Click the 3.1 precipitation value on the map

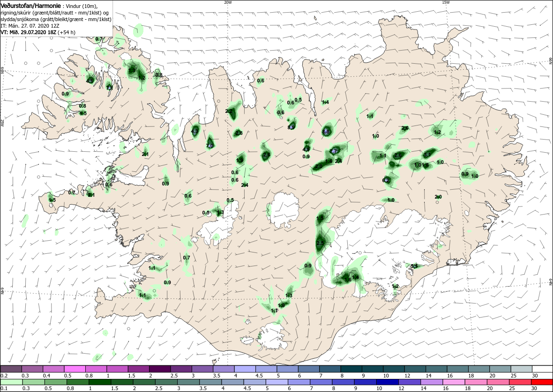click(x=427, y=155)
